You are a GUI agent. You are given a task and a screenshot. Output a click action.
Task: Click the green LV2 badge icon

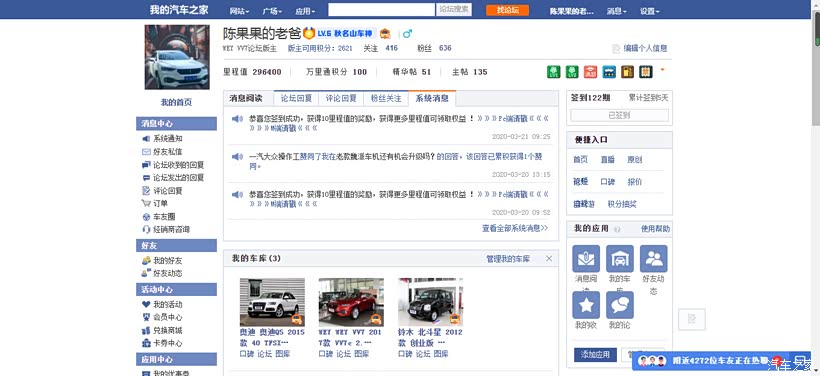pyautogui.click(x=572, y=72)
